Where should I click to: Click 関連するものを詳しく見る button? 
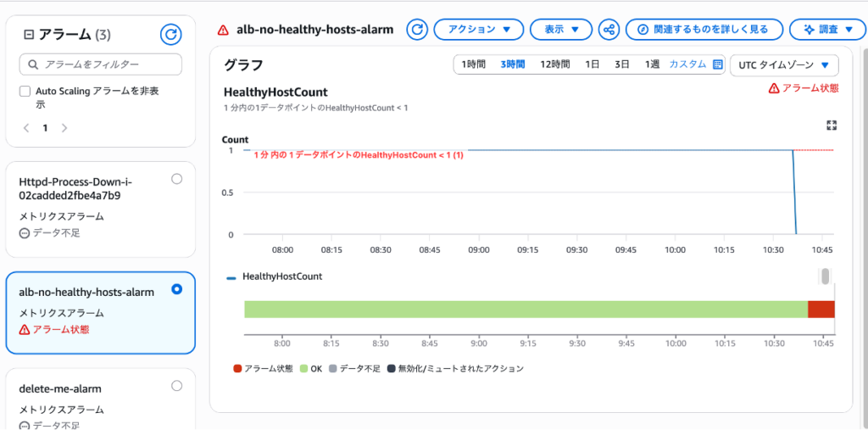pos(704,30)
